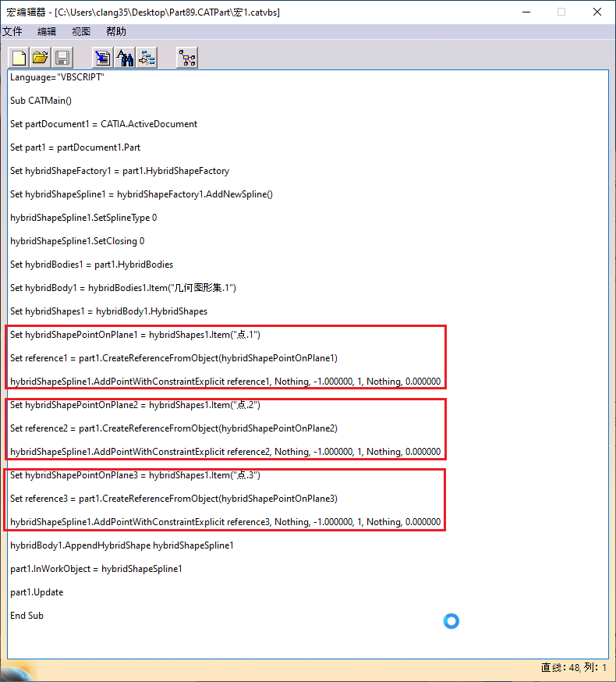Open the 文件 menu

click(12, 31)
